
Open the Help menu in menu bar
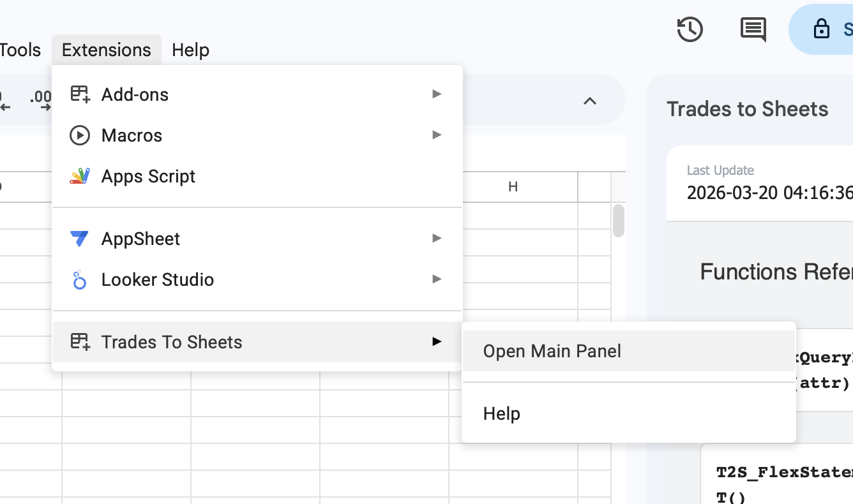point(190,50)
